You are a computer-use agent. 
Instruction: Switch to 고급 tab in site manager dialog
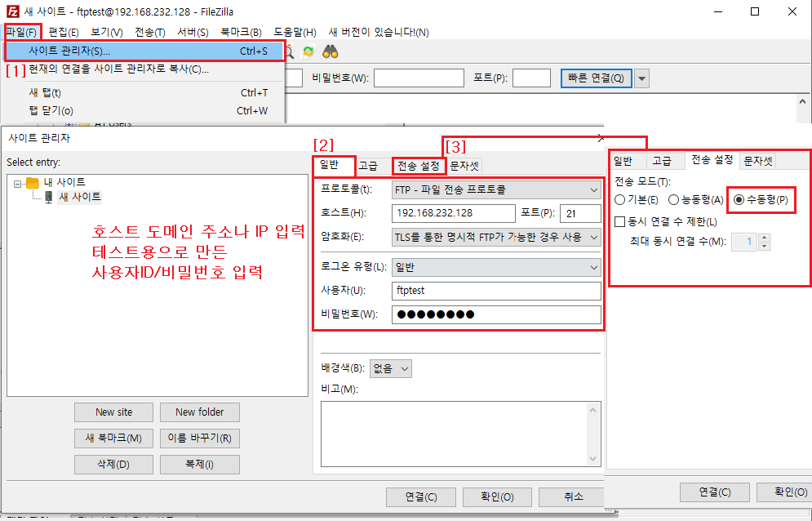click(368, 167)
